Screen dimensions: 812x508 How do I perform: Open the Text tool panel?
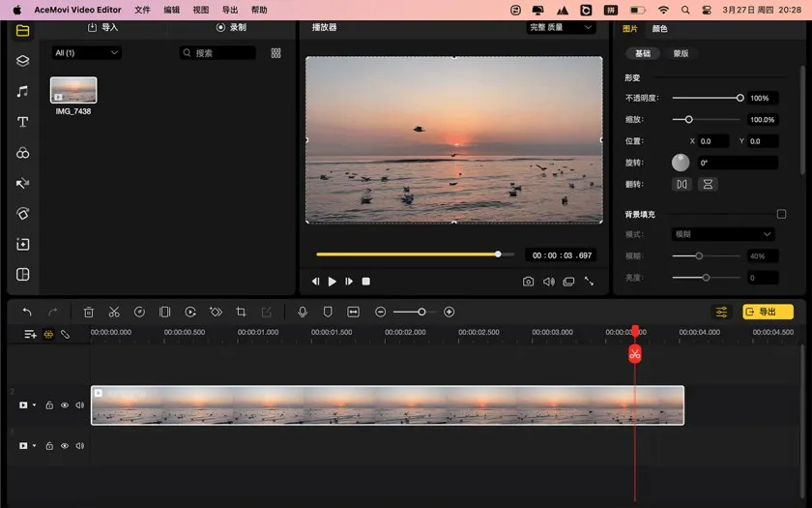click(x=22, y=122)
